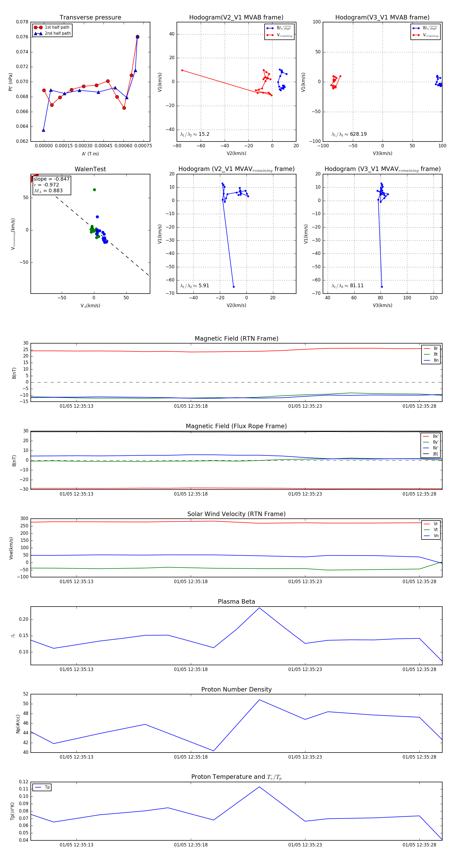The image size is (473, 868).
Task: Click the 12:35:23 tick label under Solar Wind Velocity
Action: point(305,582)
